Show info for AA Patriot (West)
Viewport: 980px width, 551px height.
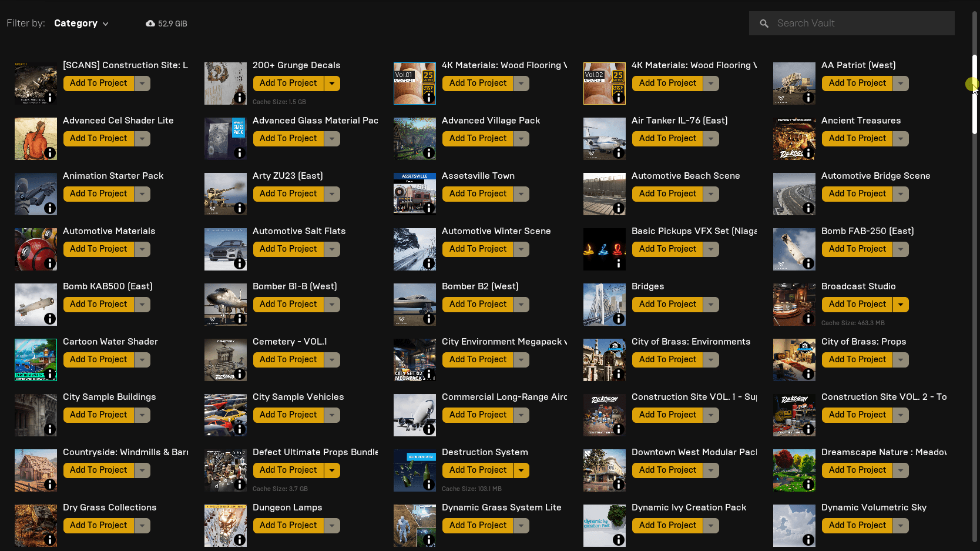(x=808, y=98)
